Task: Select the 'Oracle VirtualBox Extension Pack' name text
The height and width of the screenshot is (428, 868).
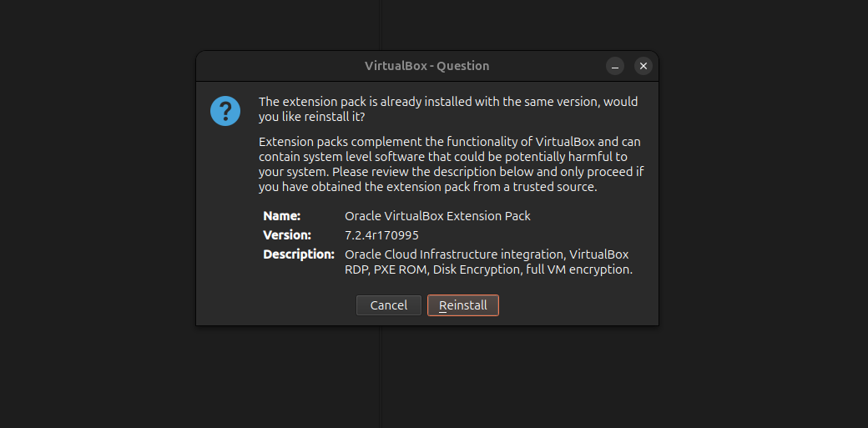Action: click(437, 216)
